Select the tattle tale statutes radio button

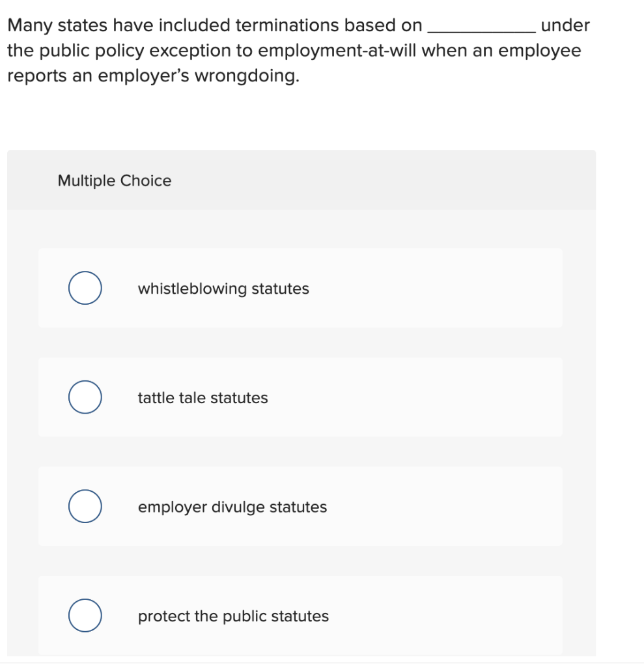pos(84,397)
